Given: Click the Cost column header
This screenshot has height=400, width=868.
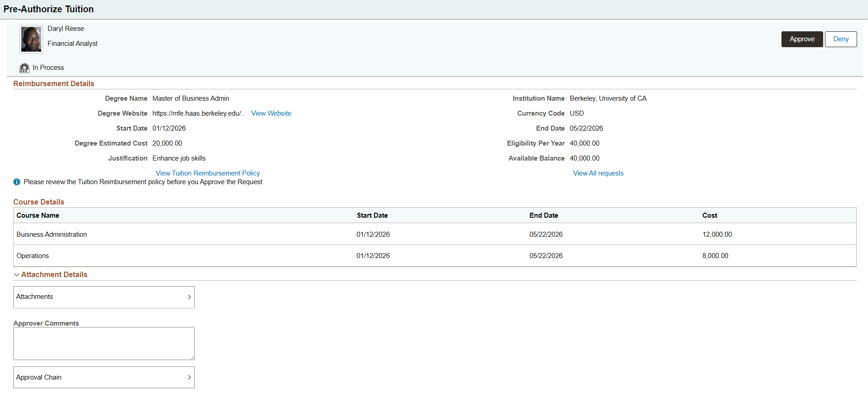Looking at the screenshot, I should click(710, 215).
